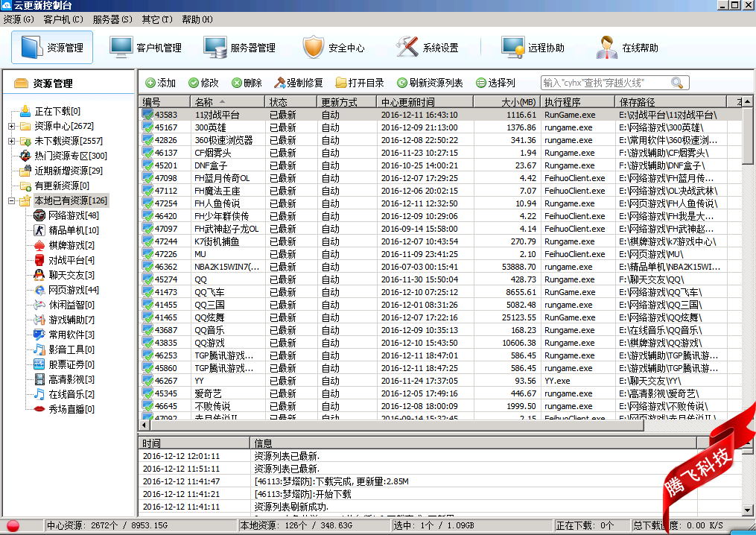Image resolution: width=756 pixels, height=535 pixels.
Task: Select the 300英雄 resource row
Action: pos(441,127)
